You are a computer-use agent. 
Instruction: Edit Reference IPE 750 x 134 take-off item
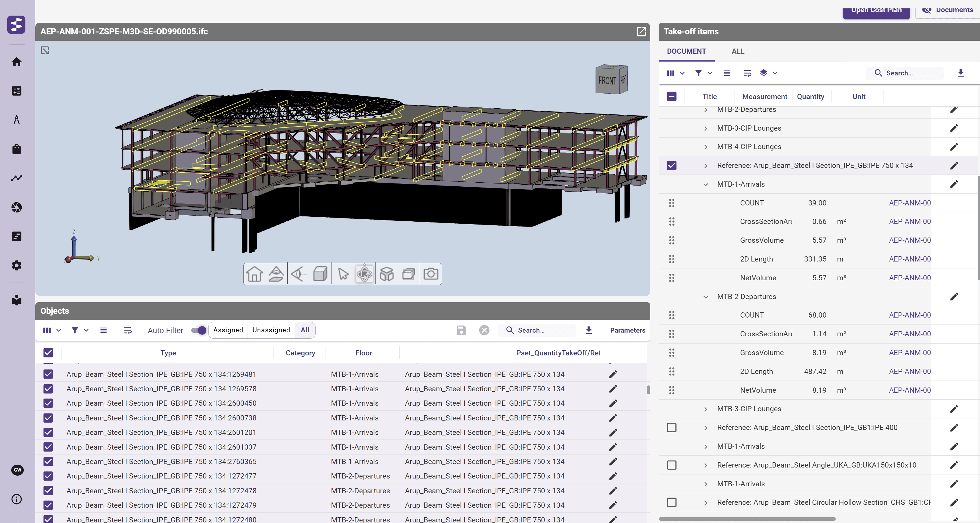tap(954, 166)
